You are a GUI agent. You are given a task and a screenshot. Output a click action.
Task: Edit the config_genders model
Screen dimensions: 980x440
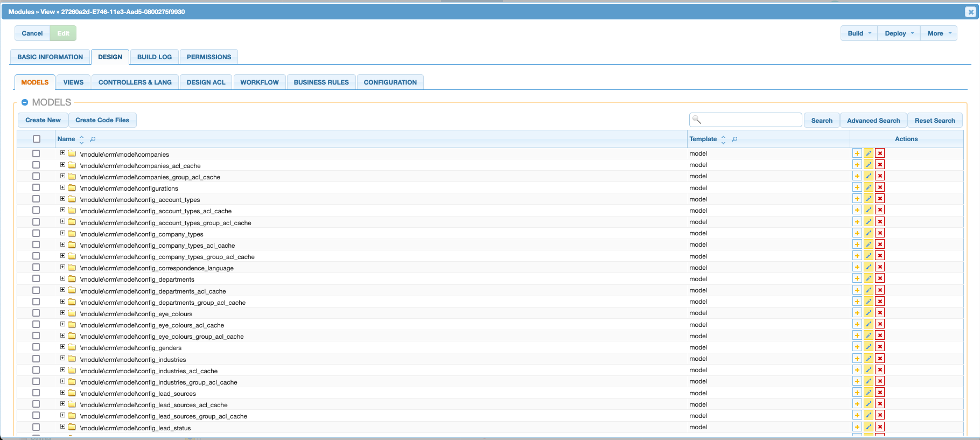point(869,347)
